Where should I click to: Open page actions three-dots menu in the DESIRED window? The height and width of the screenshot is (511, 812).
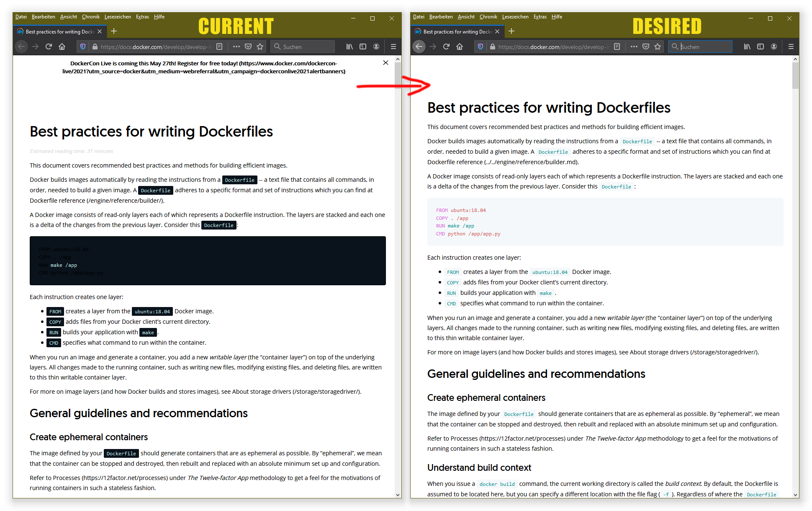tap(634, 46)
